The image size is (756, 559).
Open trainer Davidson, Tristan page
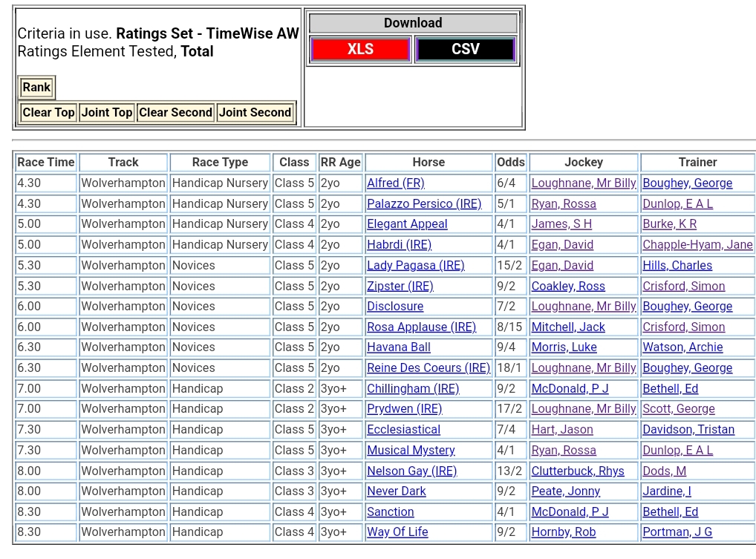[x=688, y=430]
